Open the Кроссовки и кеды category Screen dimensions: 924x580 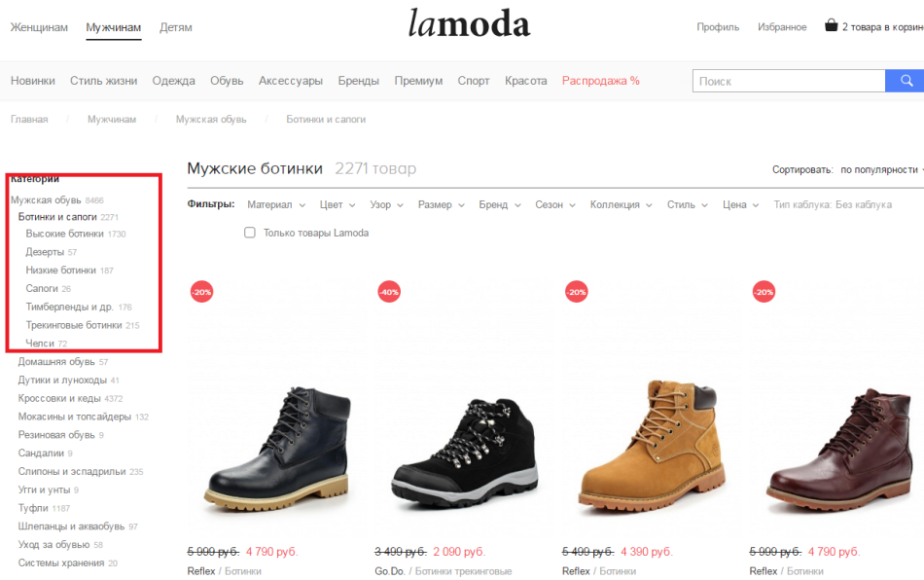point(59,398)
